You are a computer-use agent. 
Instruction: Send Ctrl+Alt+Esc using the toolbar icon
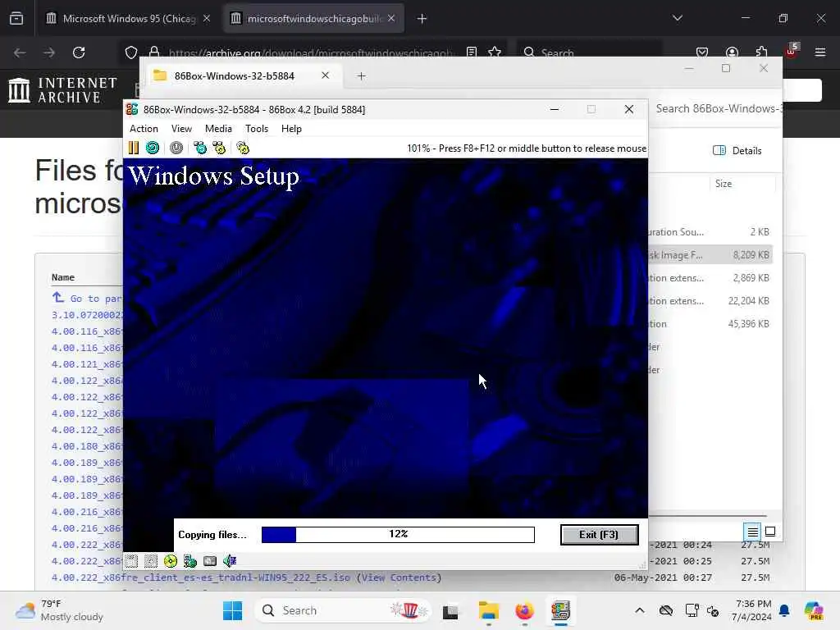pos(219,148)
